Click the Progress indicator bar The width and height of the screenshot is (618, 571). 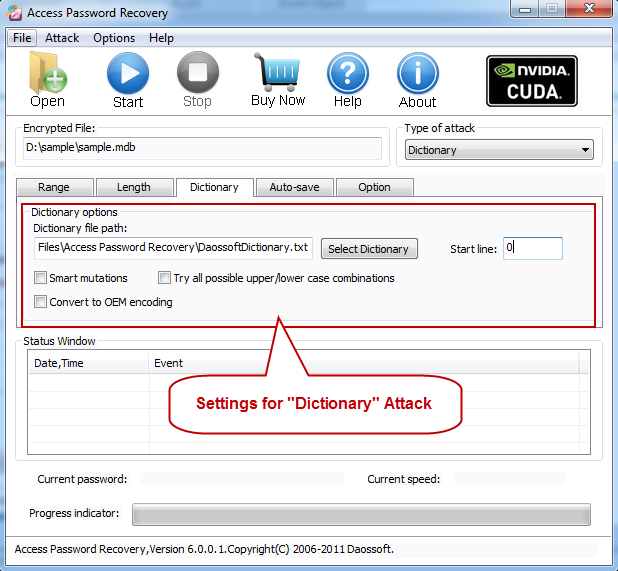361,514
